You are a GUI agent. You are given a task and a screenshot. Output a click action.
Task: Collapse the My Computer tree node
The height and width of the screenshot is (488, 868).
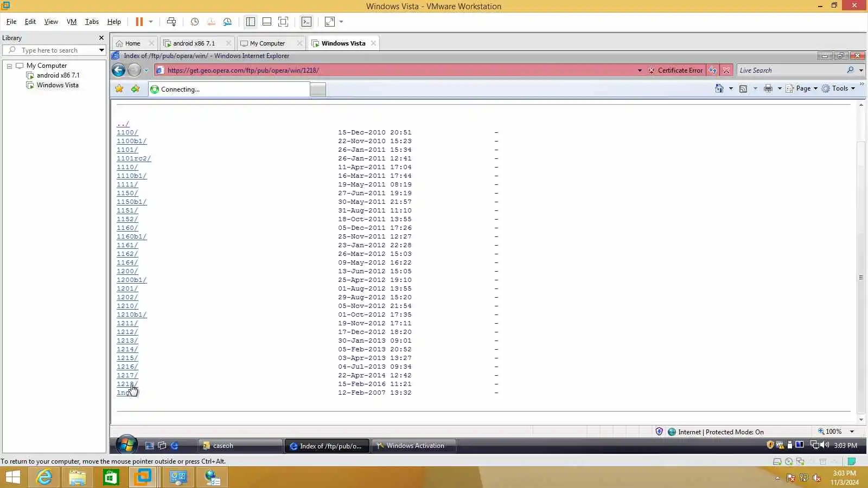9,66
